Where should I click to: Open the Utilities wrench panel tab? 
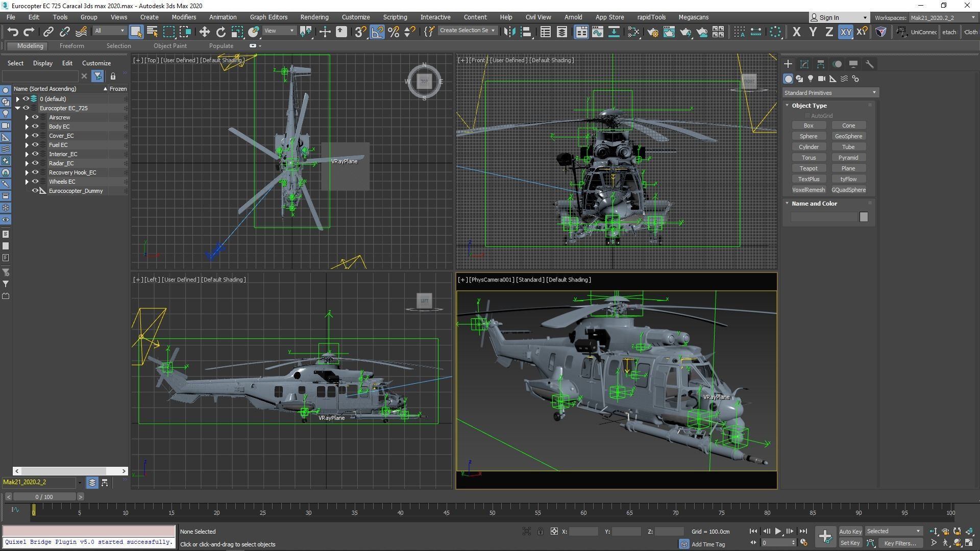(870, 64)
